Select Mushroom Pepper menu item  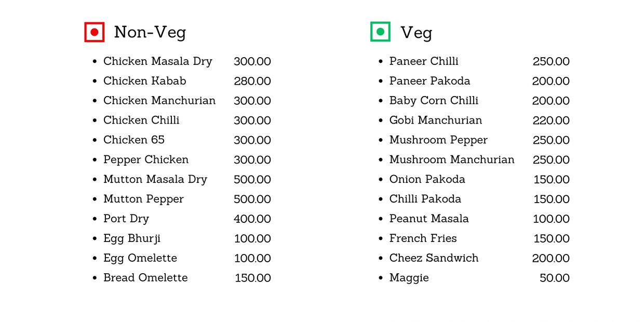pyautogui.click(x=438, y=140)
